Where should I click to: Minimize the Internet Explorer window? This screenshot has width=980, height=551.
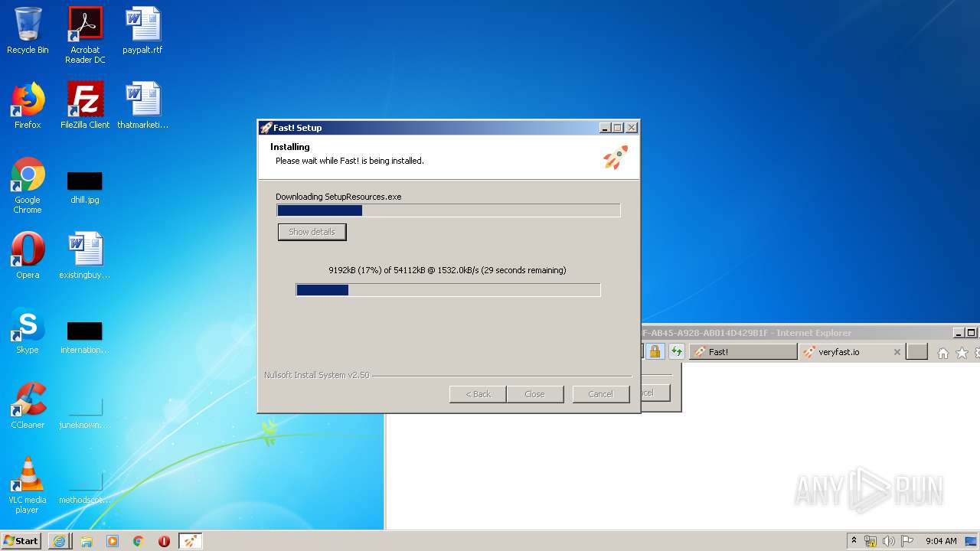pos(959,333)
